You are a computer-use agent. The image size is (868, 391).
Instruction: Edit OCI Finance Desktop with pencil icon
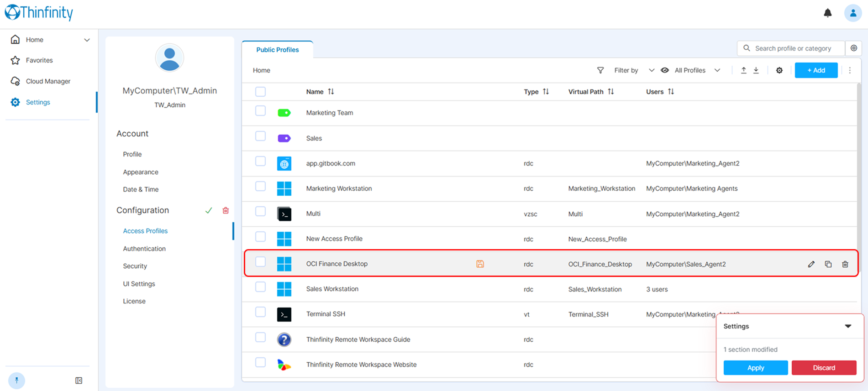[x=811, y=264]
